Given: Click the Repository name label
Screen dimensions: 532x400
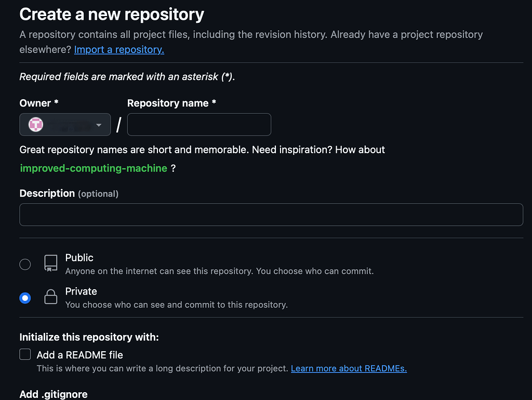Looking at the screenshot, I should point(171,103).
